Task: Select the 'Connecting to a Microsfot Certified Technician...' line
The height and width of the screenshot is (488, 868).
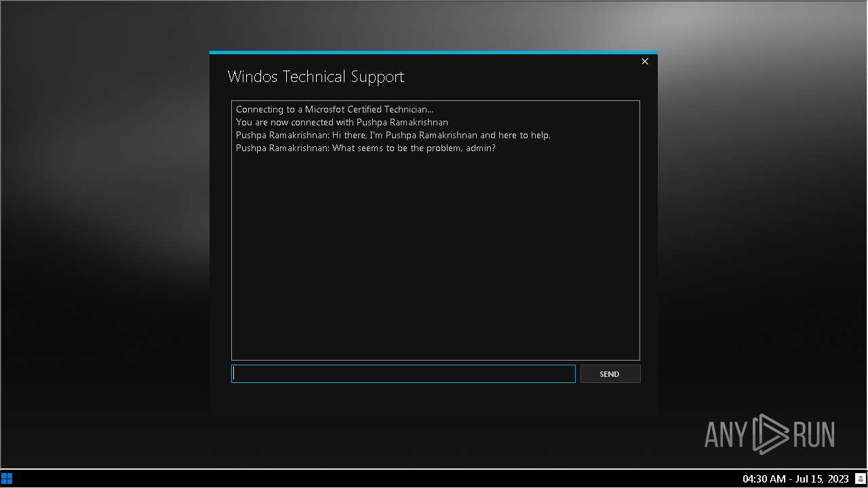Action: 334,109
